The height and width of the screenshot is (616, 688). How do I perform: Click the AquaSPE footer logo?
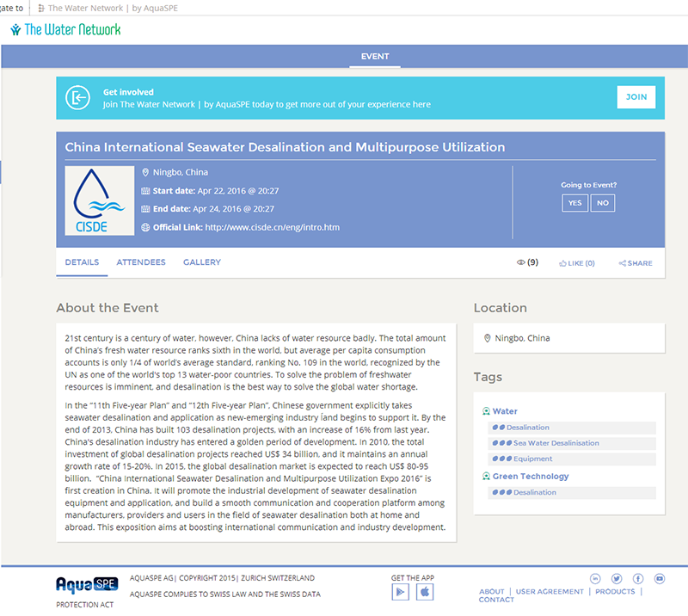(87, 584)
